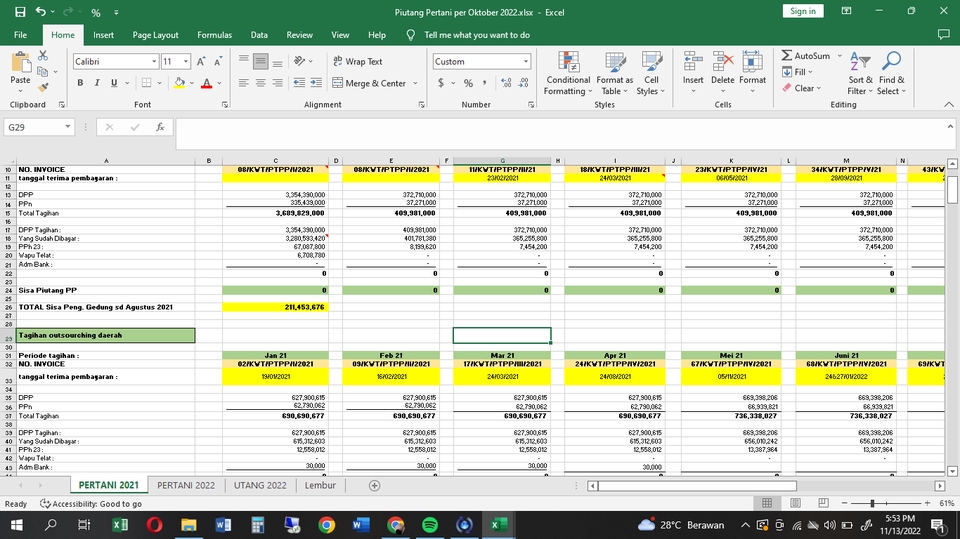Open Font Color dropdown arrow
Image resolution: width=960 pixels, height=539 pixels.
(219, 83)
